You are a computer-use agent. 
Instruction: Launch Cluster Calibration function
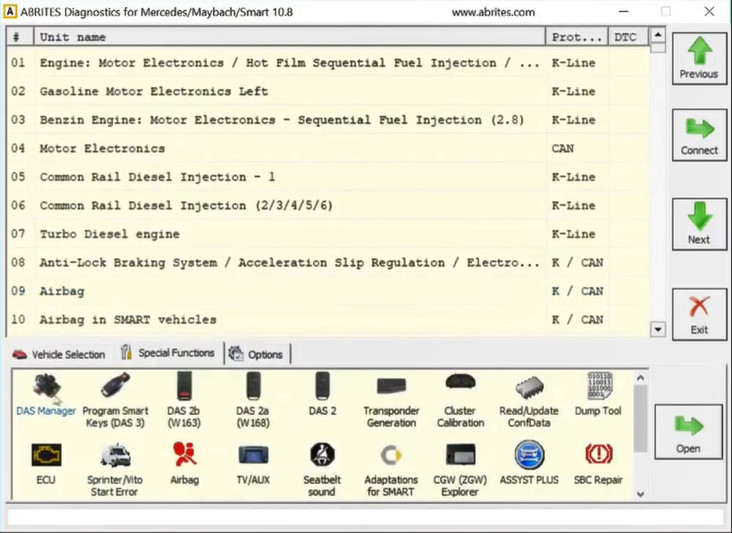tap(460, 400)
